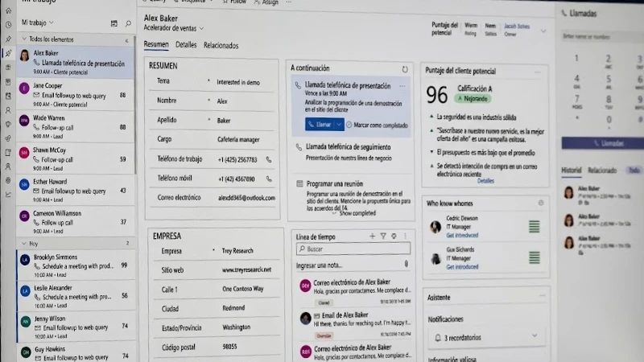
Task: Call the Teléfono de trabajo number
Action: click(269, 159)
